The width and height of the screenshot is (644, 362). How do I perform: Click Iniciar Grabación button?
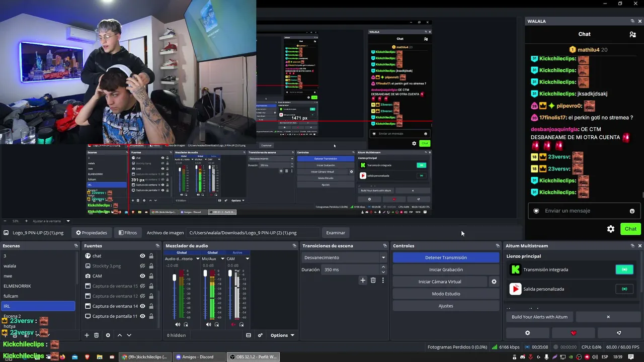(446, 269)
